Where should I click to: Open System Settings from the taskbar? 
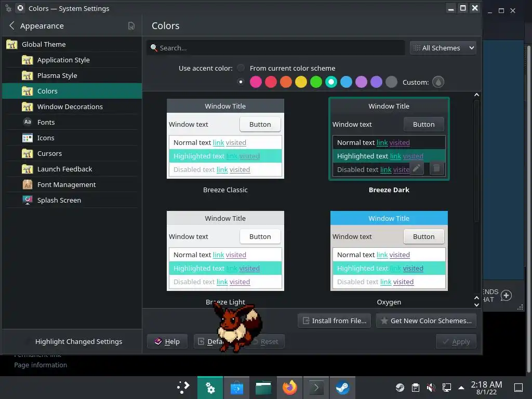pos(210,388)
